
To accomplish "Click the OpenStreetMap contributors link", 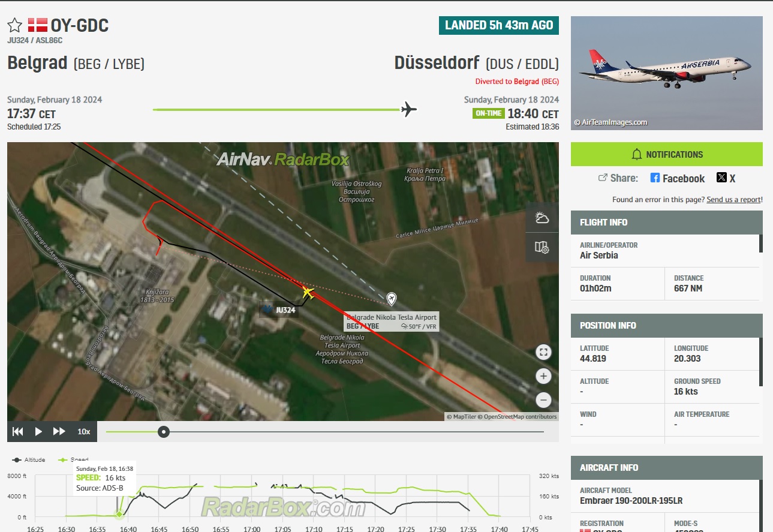I will pyautogui.click(x=518, y=416).
